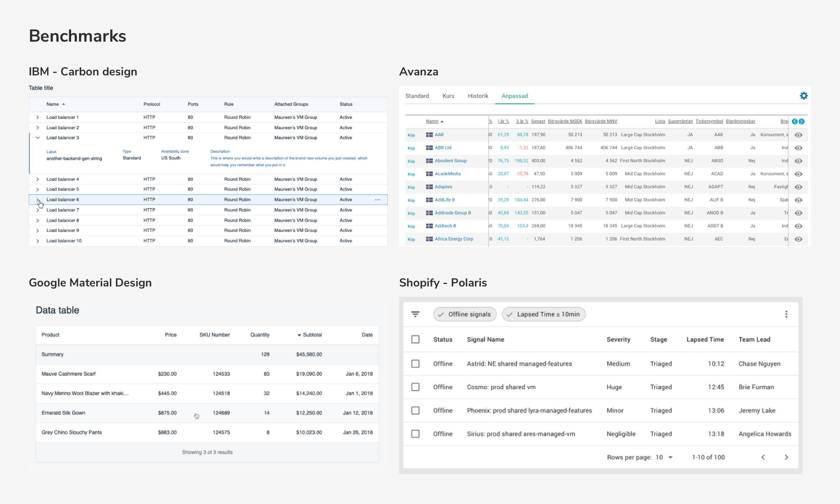Switch to the Standard tab
The image size is (840, 504).
click(x=417, y=96)
